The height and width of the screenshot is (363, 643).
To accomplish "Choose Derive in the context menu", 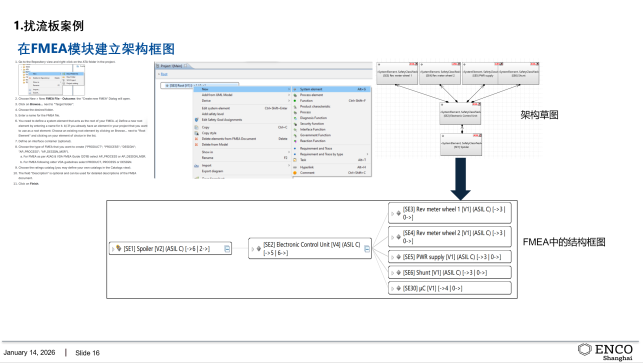I will pyautogui.click(x=242, y=100).
